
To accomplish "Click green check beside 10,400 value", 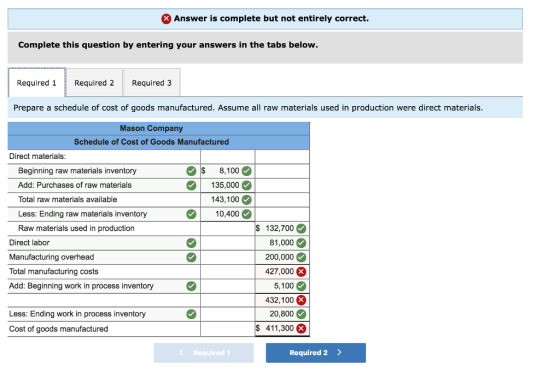I will tap(247, 214).
